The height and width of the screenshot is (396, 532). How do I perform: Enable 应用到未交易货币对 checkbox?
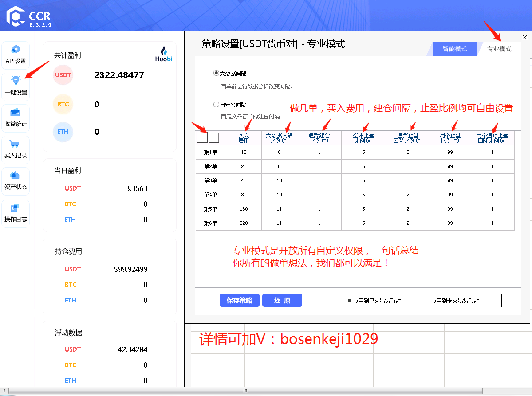tap(427, 300)
